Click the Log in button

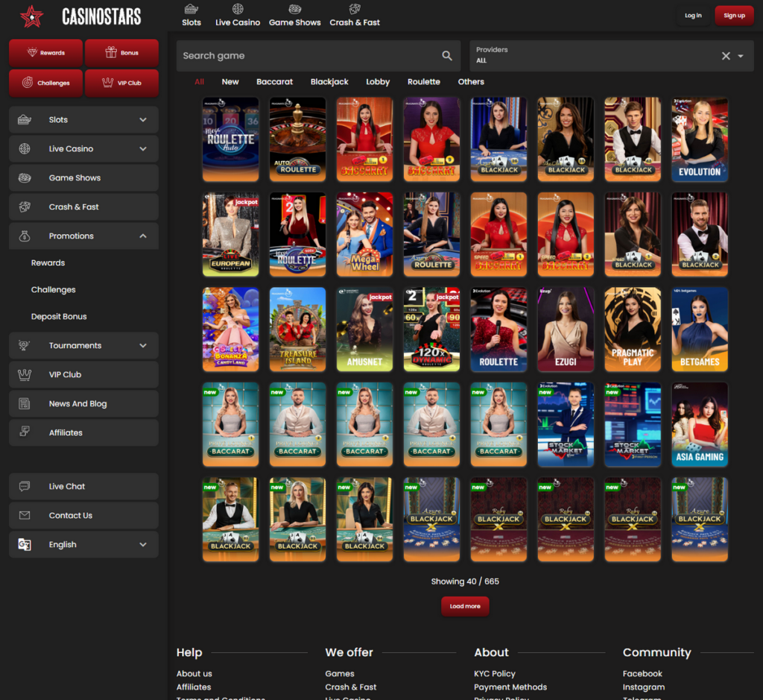(693, 16)
